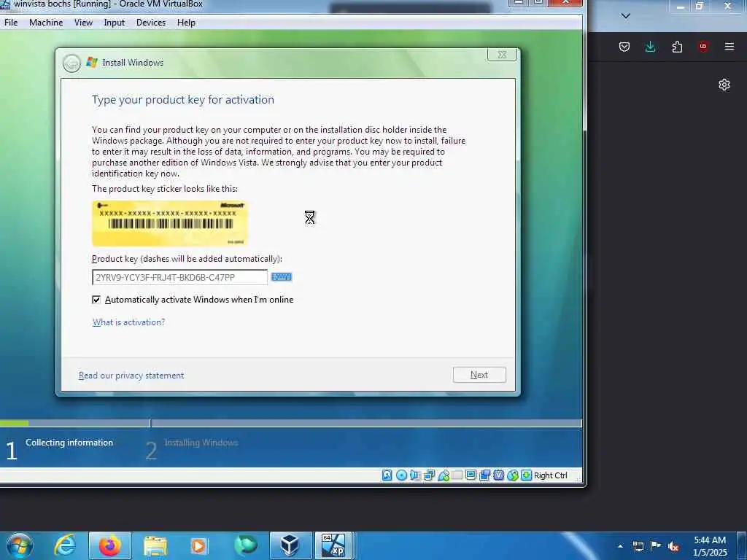Screen dimensions: 747x560
Task: Open the Windows Start orb
Action: (x=20, y=545)
